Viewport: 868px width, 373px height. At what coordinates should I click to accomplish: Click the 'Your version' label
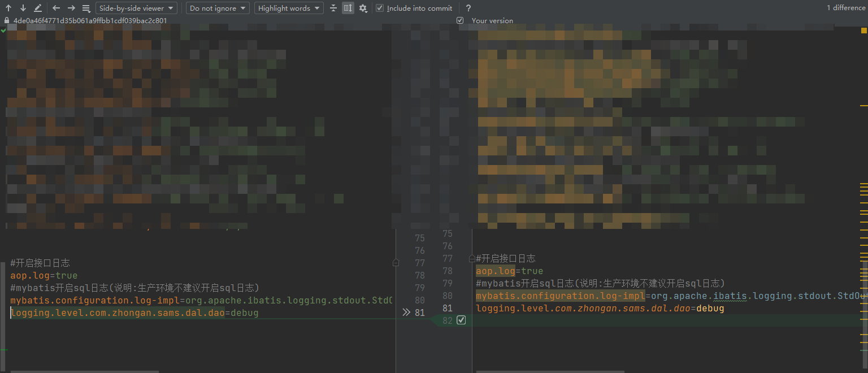[492, 20]
